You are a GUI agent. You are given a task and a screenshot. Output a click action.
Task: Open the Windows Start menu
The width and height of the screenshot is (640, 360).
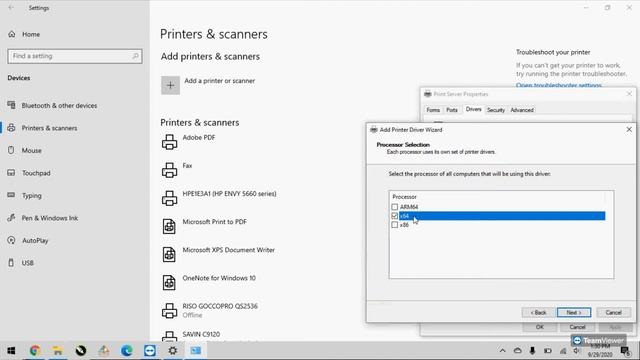11,351
